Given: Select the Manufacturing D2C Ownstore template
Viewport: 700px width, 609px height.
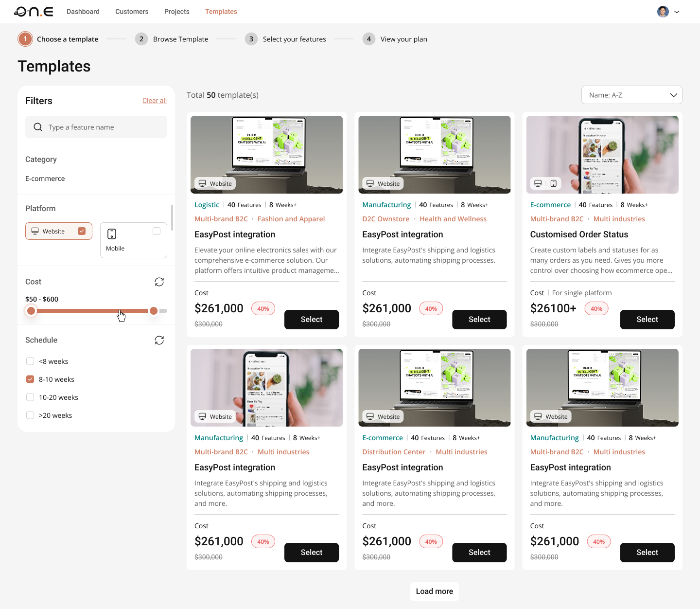Looking at the screenshot, I should click(479, 320).
